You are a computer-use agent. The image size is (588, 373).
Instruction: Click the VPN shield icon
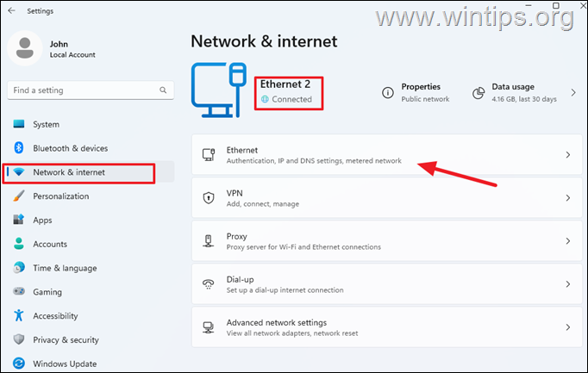209,198
